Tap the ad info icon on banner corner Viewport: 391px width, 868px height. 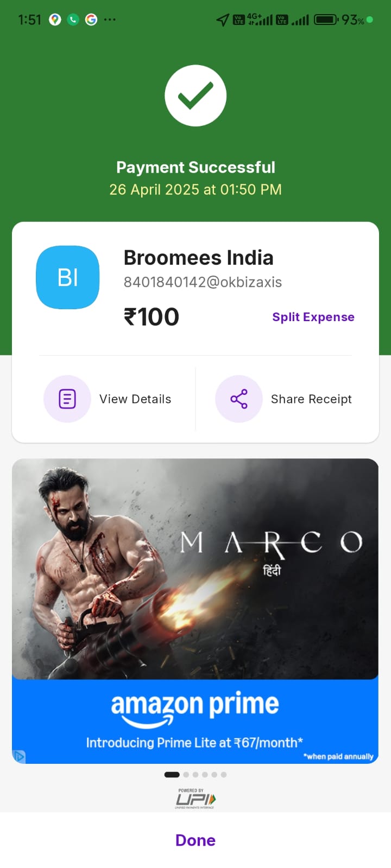tap(19, 756)
